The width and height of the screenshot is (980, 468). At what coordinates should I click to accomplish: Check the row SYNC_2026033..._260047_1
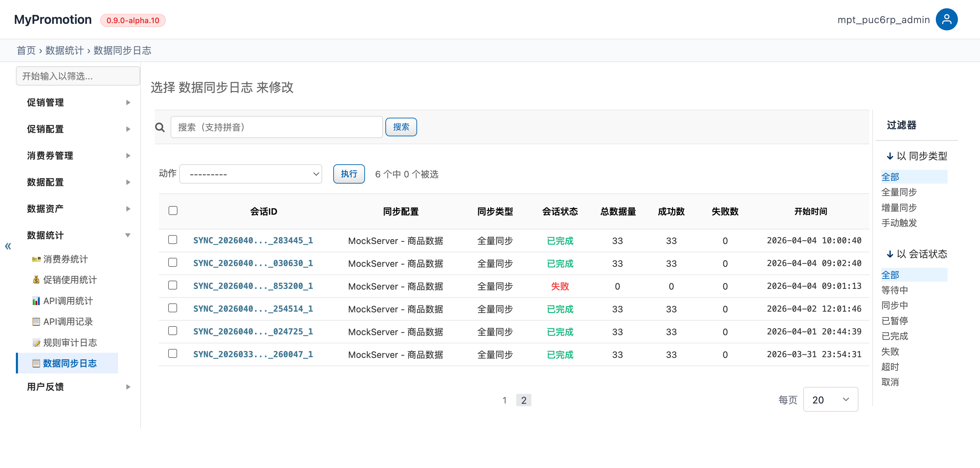tap(173, 353)
